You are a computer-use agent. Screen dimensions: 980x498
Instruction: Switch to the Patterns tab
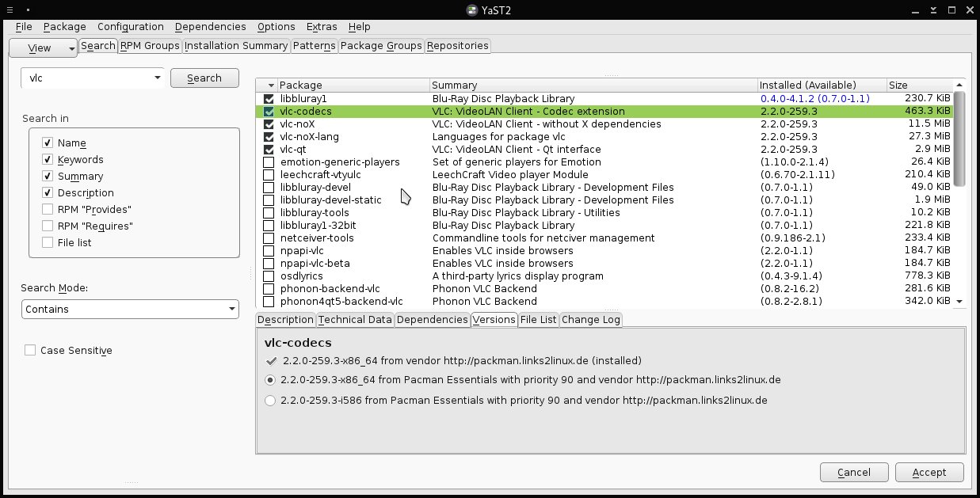[x=315, y=46]
